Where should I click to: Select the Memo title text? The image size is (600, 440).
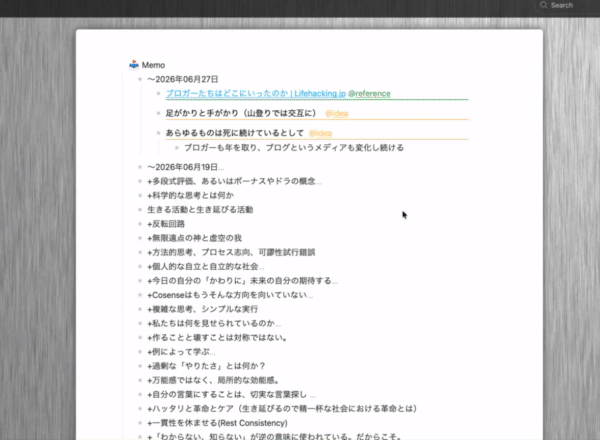click(153, 65)
